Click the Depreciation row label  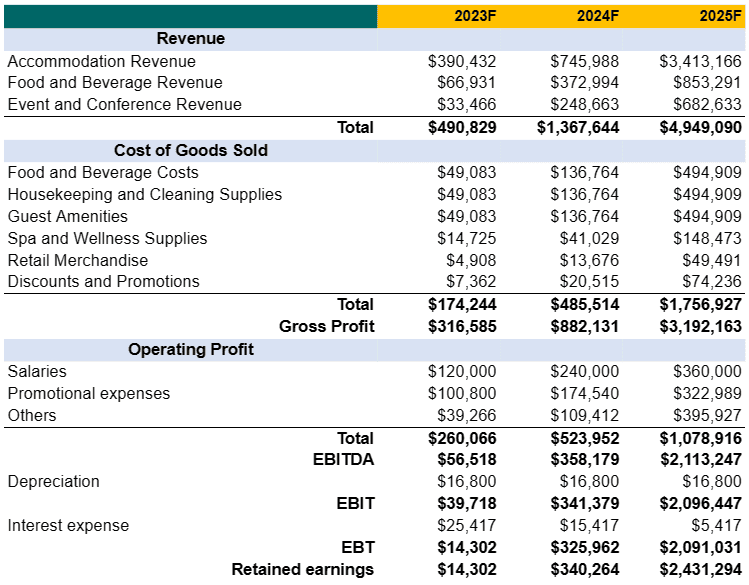[x=54, y=481]
